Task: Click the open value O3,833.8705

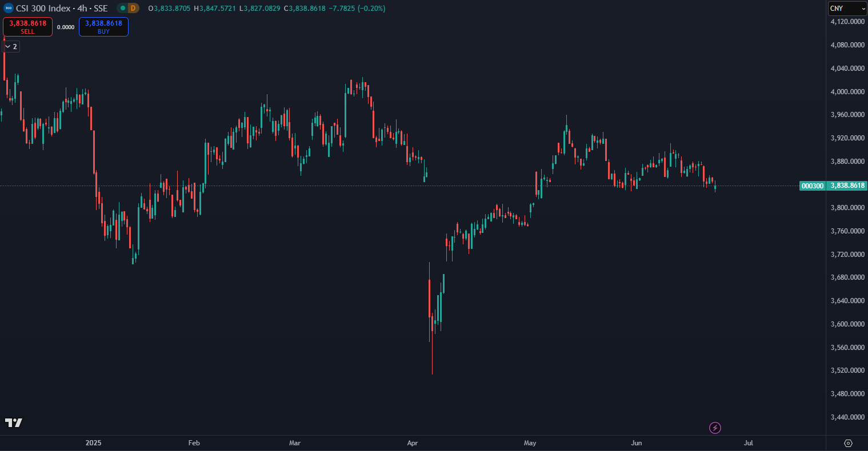Action: pos(170,9)
